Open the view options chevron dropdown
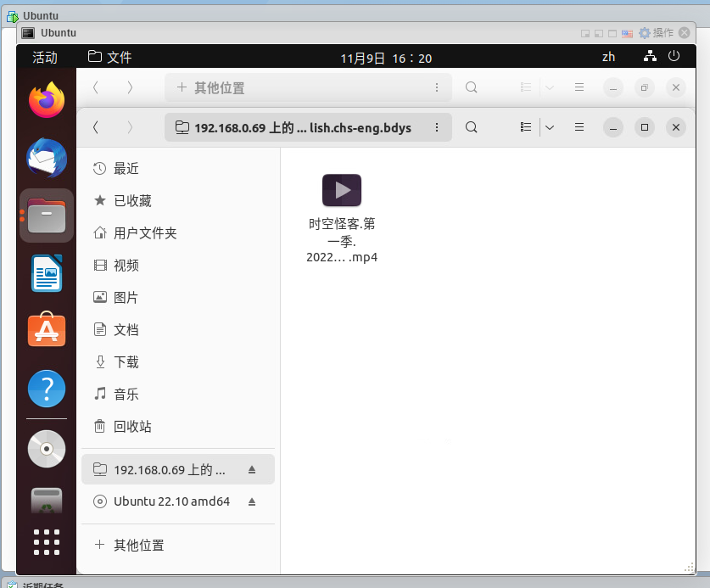Image resolution: width=710 pixels, height=588 pixels. pos(549,126)
